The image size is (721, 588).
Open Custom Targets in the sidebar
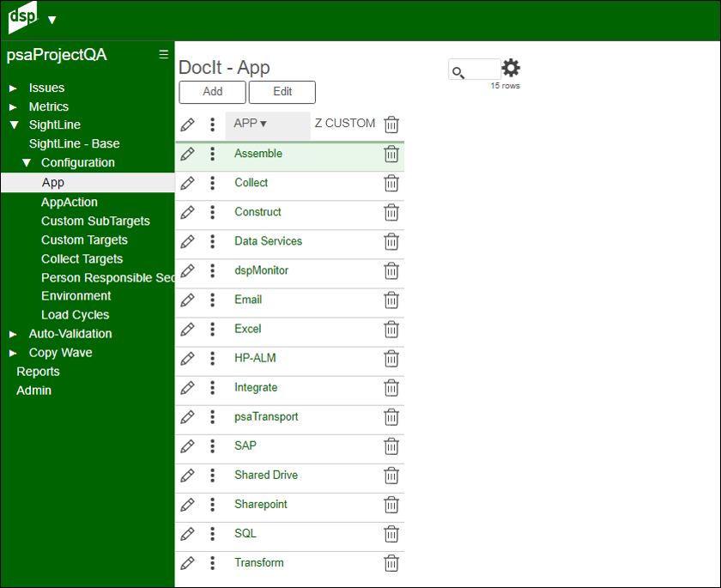[x=85, y=240]
